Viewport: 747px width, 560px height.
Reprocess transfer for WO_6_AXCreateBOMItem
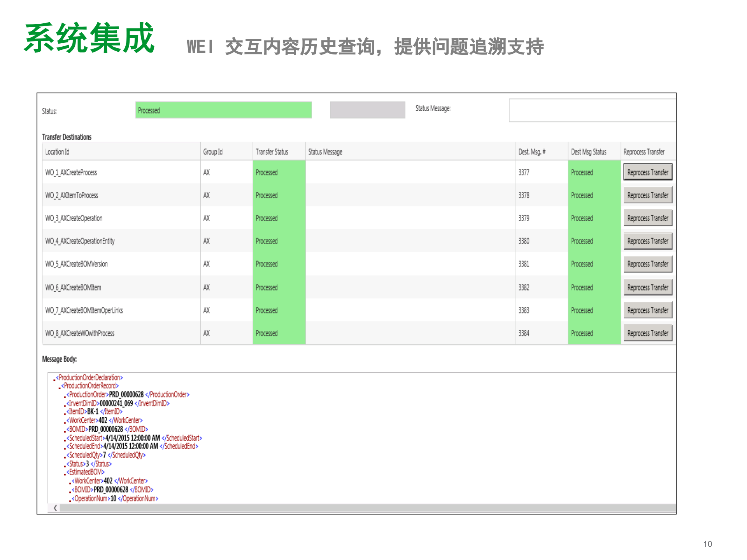[x=647, y=287]
